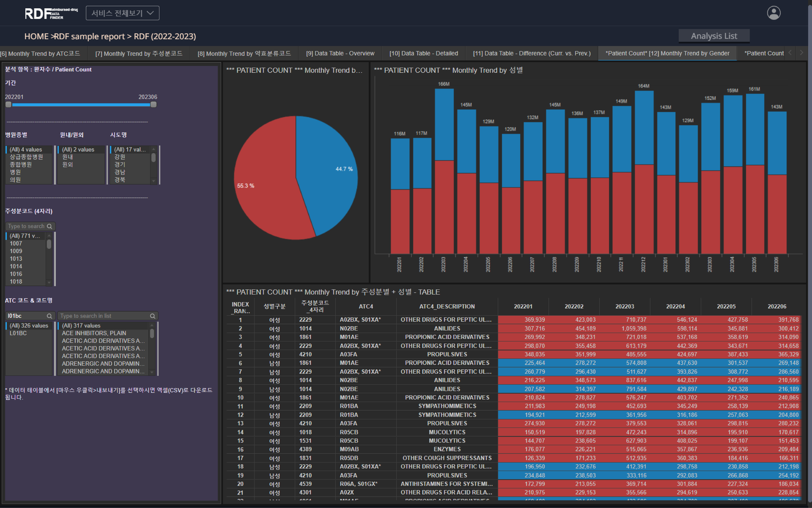812x508 pixels.
Task: Open 서비스 전체보기 dropdown
Action: coord(123,13)
